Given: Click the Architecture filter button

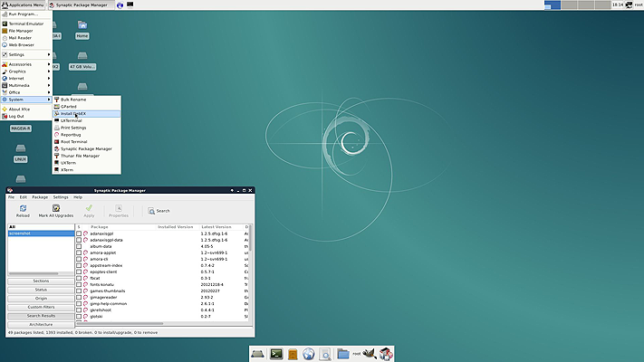Looking at the screenshot, I should 41,325.
